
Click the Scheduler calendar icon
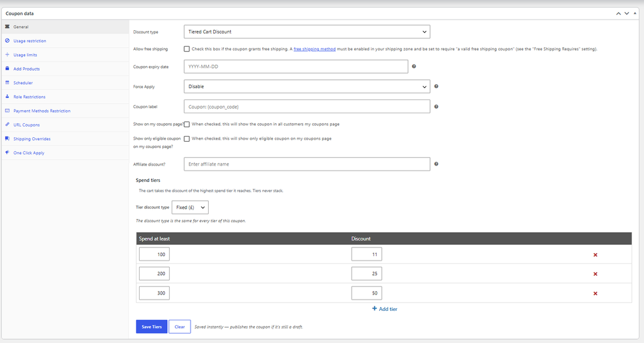[x=7, y=82]
